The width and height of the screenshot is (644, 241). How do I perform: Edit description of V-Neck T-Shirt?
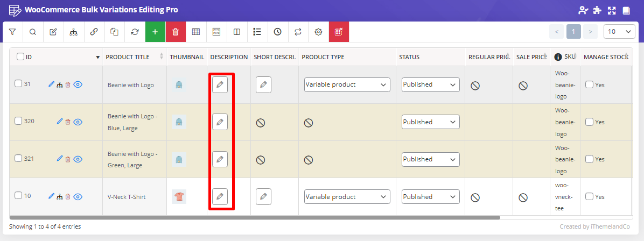pyautogui.click(x=220, y=197)
